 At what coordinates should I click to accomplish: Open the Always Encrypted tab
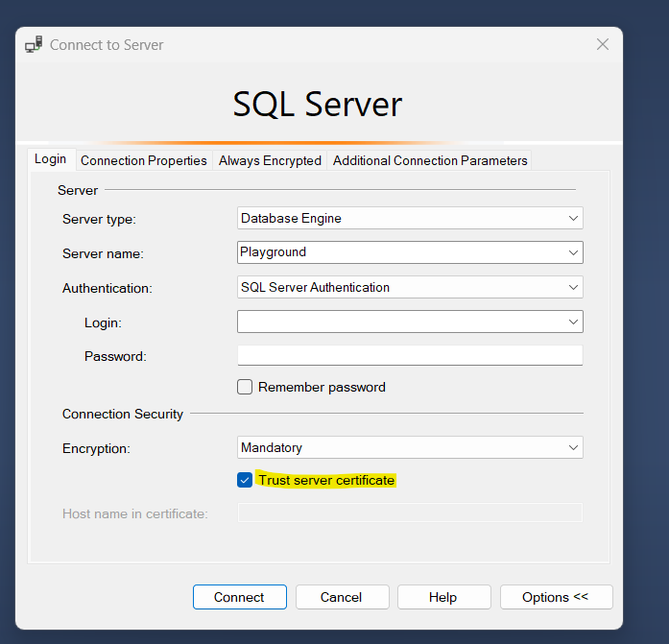point(270,160)
